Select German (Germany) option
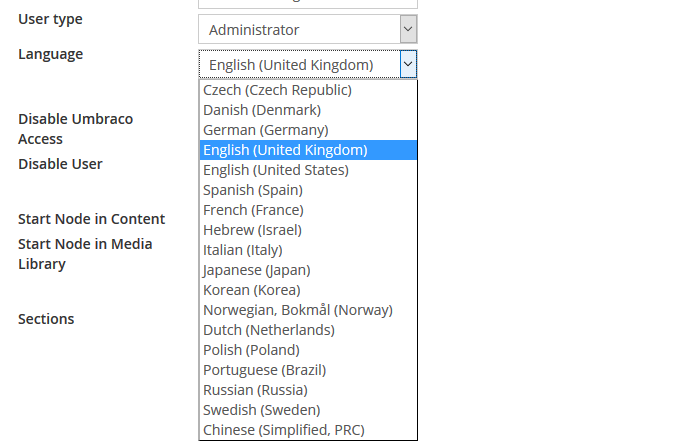 pyautogui.click(x=265, y=130)
